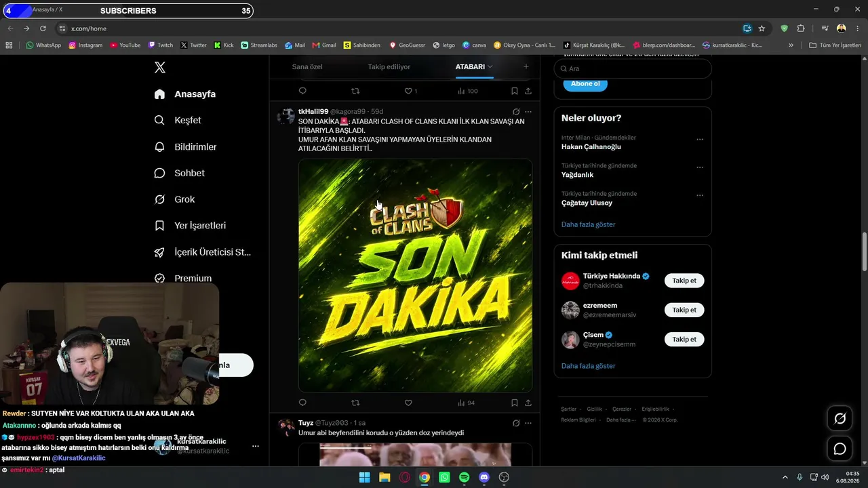This screenshot has height=488, width=868.
Task: Open Discord from the taskbar
Action: click(484, 477)
